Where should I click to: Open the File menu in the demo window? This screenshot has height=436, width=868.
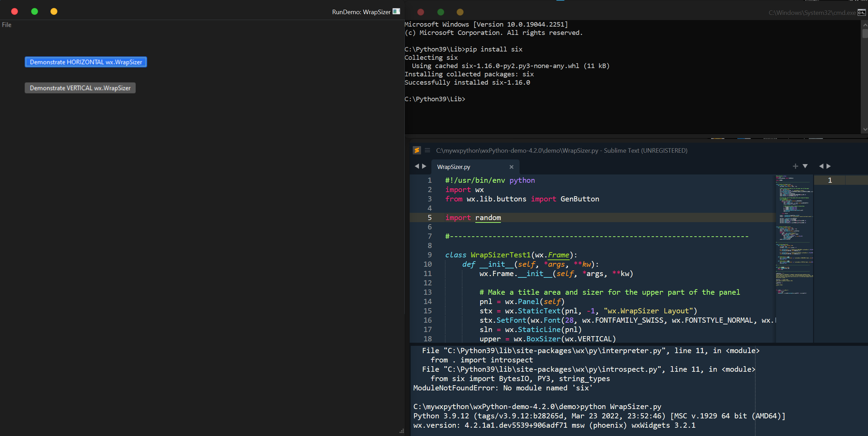point(6,25)
